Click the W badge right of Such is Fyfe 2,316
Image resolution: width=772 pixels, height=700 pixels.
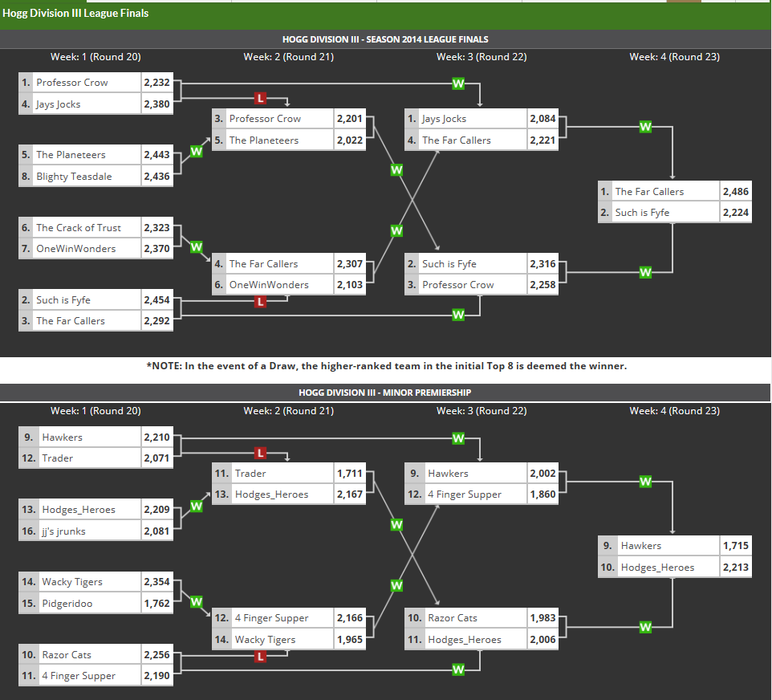coord(645,273)
